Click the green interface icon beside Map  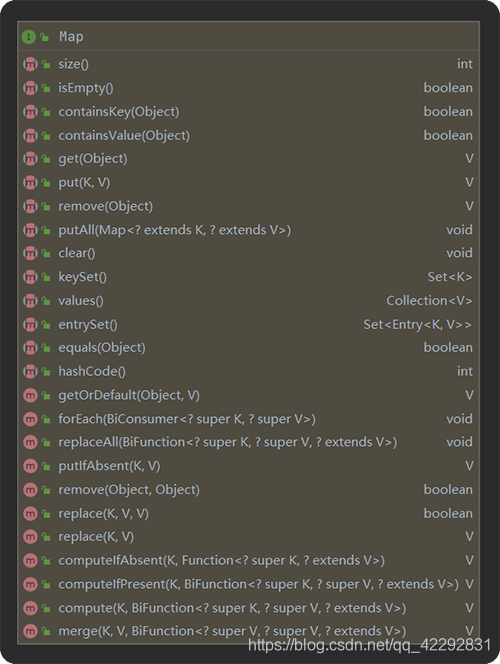[29, 37]
